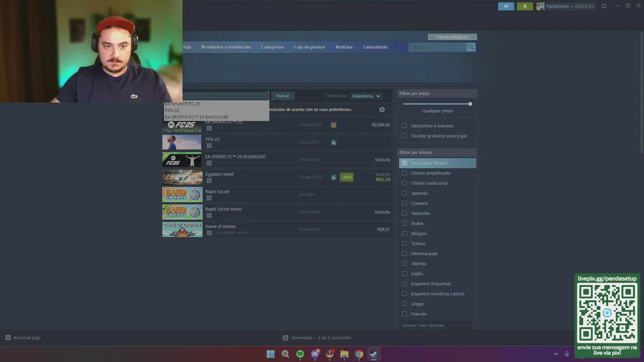The image size is (644, 362).
Task: Open Windows Start menu
Action: pos(271,354)
